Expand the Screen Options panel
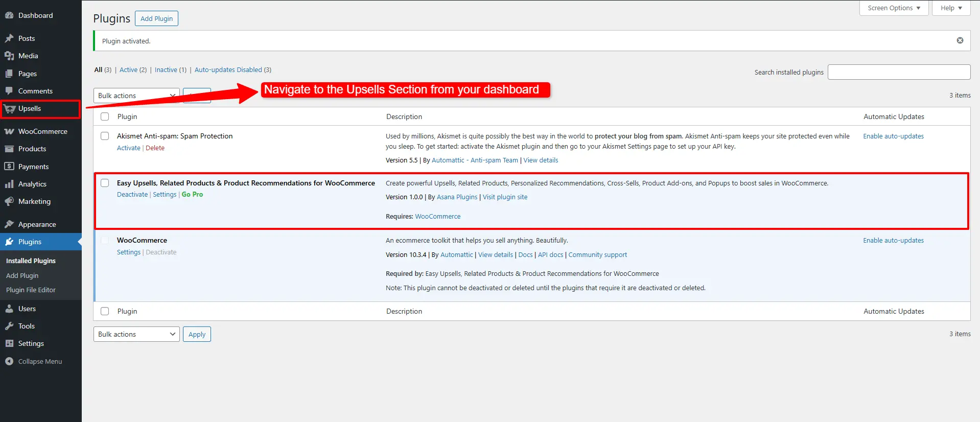The width and height of the screenshot is (980, 422). coord(893,8)
